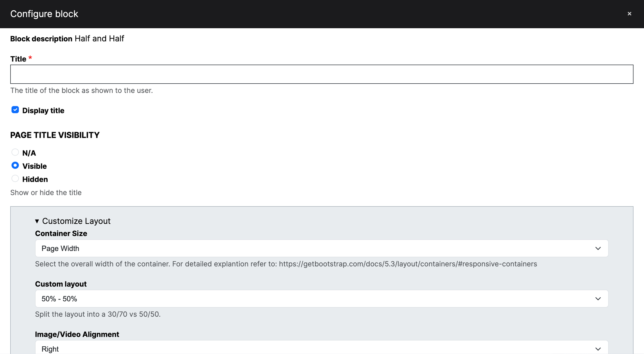Click the Title field label
Image resolution: width=644 pixels, height=354 pixels.
(18, 59)
